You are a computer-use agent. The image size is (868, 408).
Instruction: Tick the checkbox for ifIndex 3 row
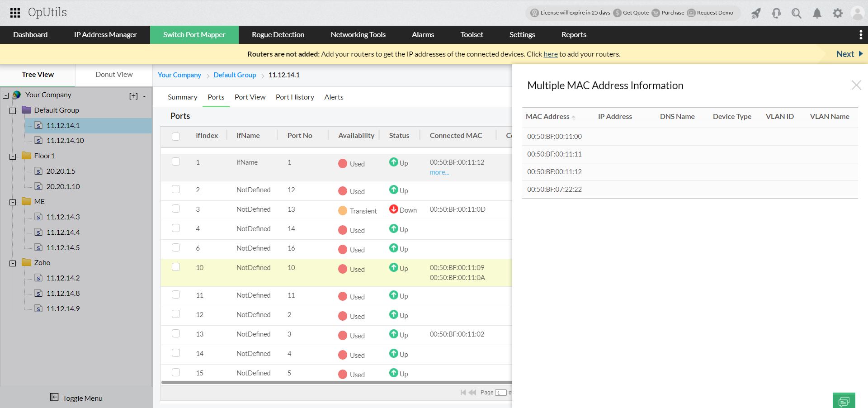click(x=176, y=209)
